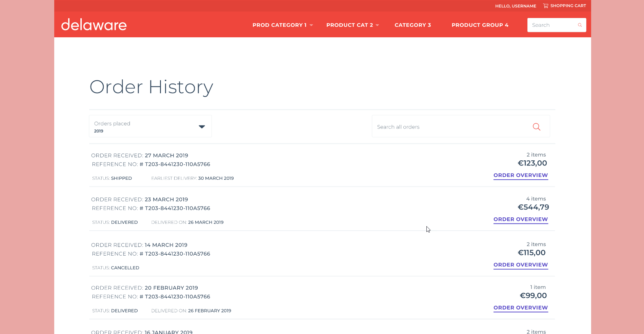
Task: Open the Product Cat 2 dropdown arrow
Action: pos(377,25)
